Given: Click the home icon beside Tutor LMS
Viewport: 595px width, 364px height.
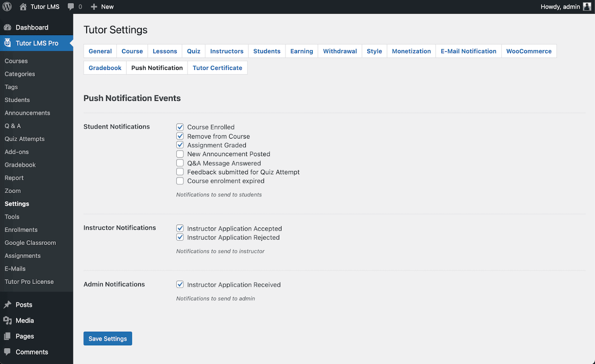Looking at the screenshot, I should [23, 7].
